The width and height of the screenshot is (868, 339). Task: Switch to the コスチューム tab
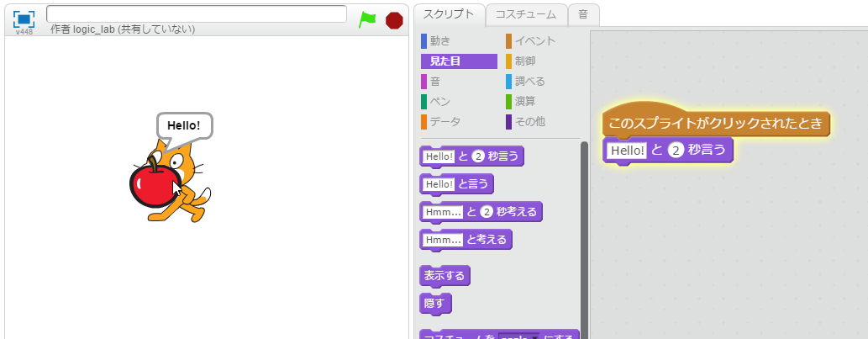[526, 14]
